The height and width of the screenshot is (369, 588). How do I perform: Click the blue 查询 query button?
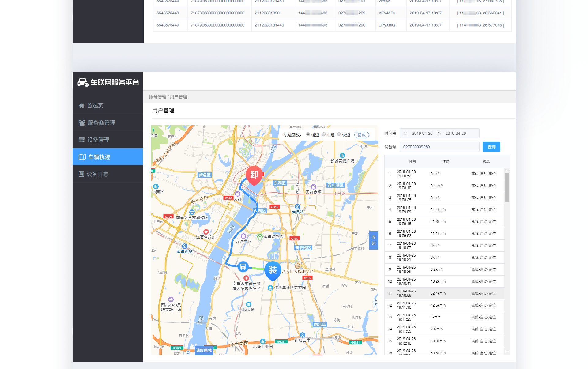pos(491,147)
